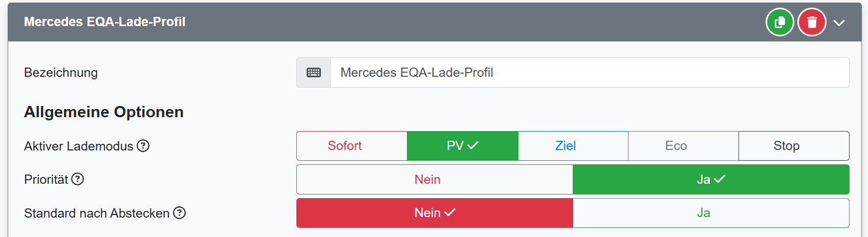Choose the PV charging mode
This screenshot has width=868, height=237.
462,146
